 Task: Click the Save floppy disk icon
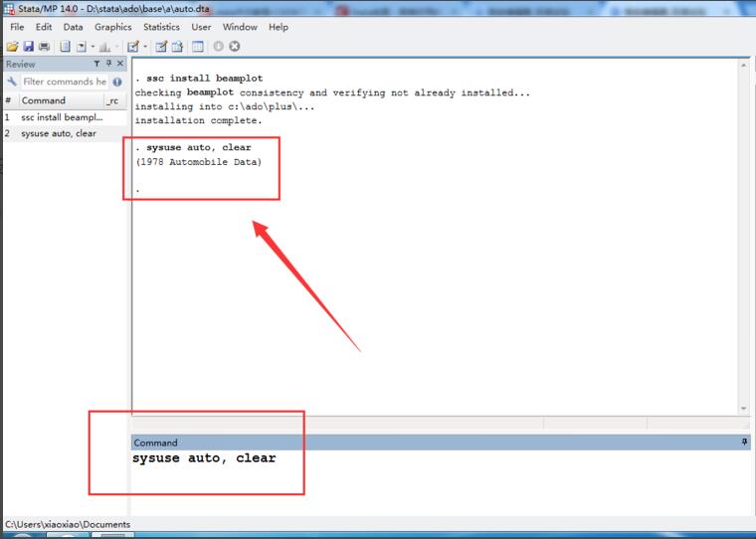coord(29,47)
